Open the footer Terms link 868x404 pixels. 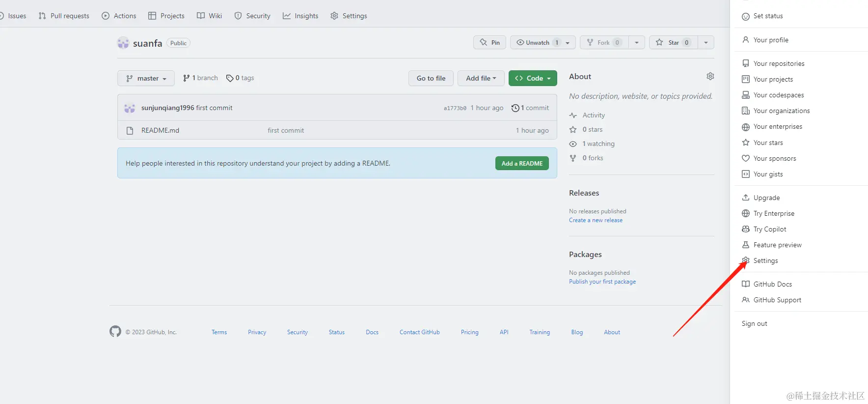point(219,332)
